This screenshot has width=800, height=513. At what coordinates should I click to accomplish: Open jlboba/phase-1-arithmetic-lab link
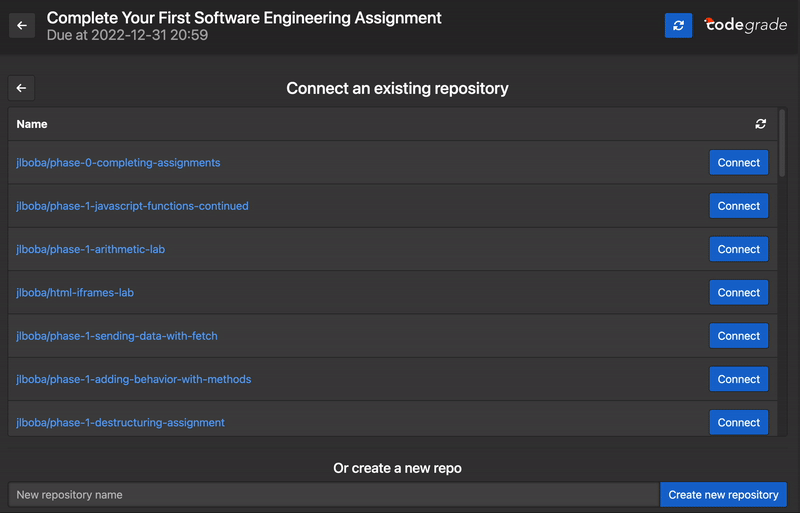point(91,249)
